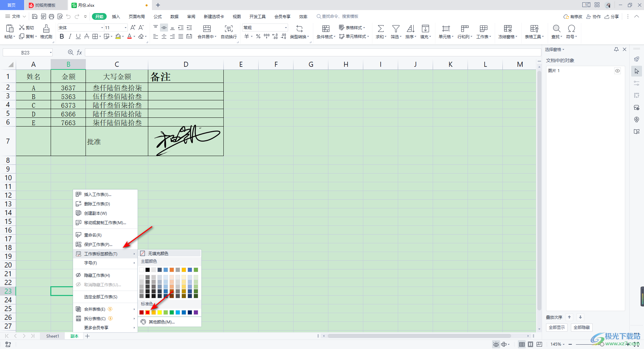
Task: Click the Format Painter icon
Action: [x=46, y=28]
